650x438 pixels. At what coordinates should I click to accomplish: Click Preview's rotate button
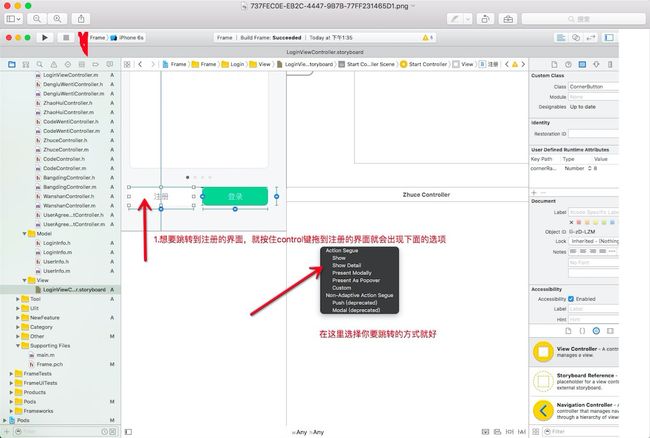(485, 19)
